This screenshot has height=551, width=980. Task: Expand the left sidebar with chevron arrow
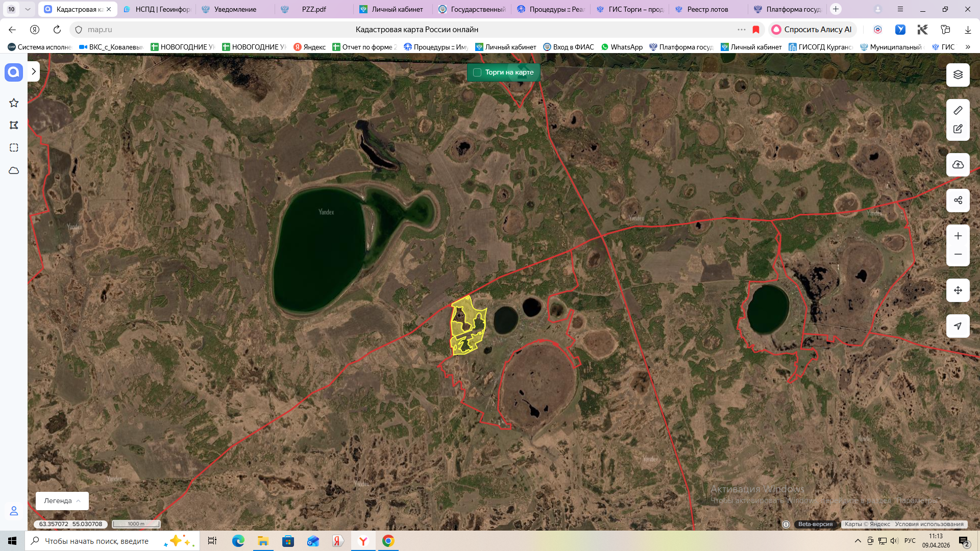34,72
